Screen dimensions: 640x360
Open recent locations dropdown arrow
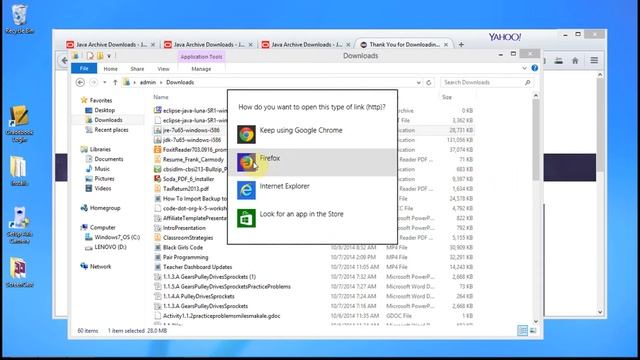coord(105,82)
